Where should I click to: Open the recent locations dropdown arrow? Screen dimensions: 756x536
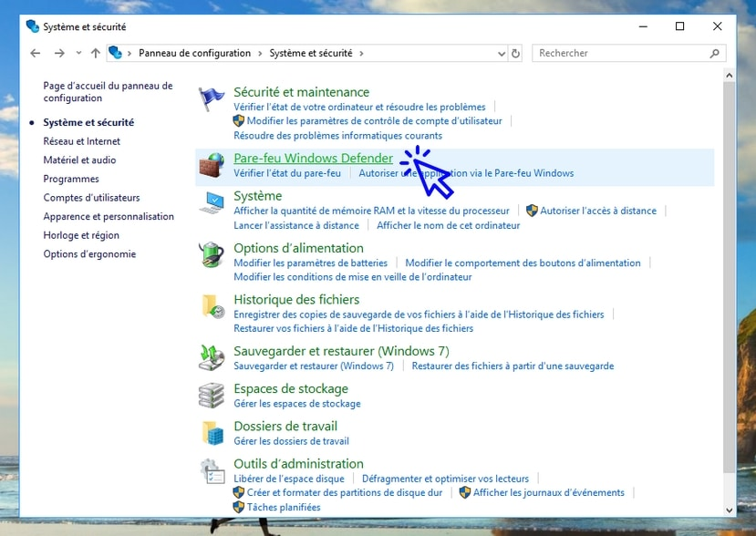[x=78, y=53]
